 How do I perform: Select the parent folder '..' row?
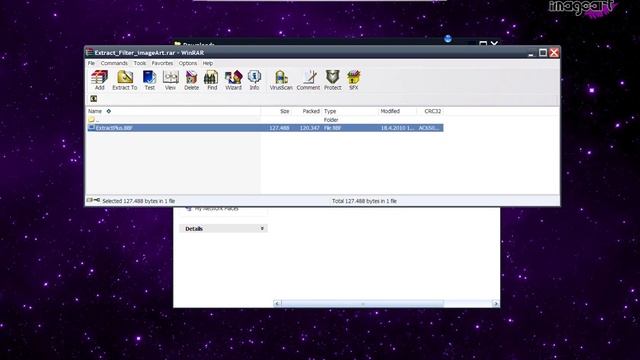265,120
